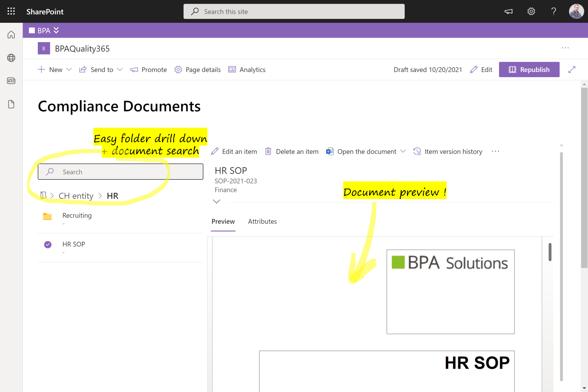588x392 pixels.
Task: Open the megaphone feedback icon in top bar
Action: tap(508, 11)
